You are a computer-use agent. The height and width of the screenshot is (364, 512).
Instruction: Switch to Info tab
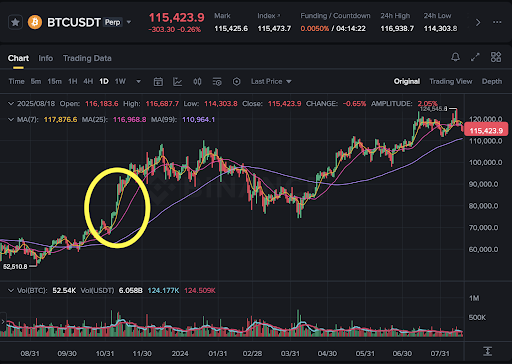(x=46, y=58)
